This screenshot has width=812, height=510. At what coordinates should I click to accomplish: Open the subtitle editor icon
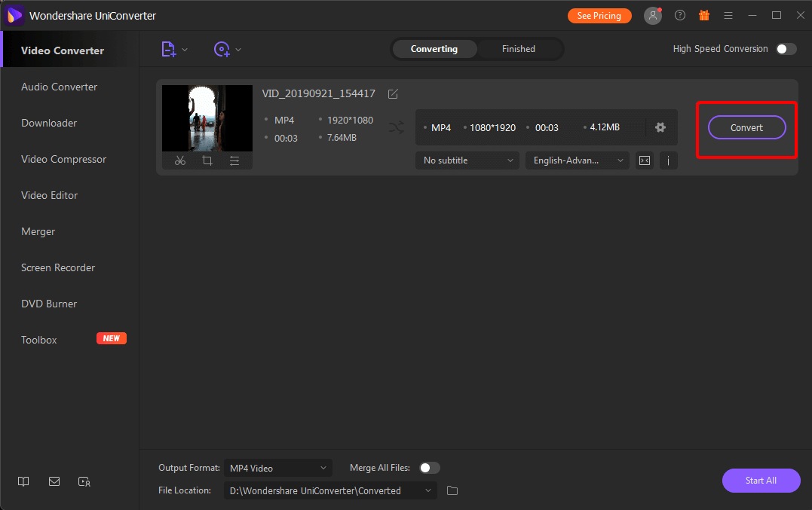pyautogui.click(x=644, y=160)
